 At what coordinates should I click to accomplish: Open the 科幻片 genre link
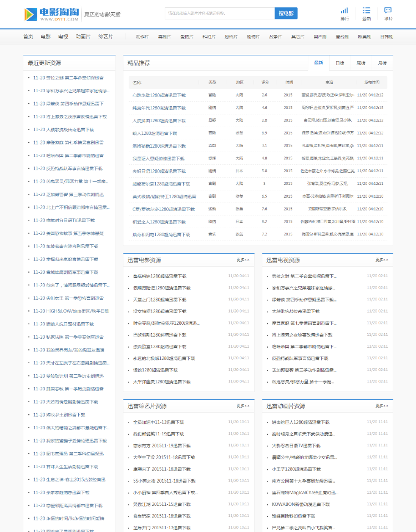pyautogui.click(x=209, y=37)
